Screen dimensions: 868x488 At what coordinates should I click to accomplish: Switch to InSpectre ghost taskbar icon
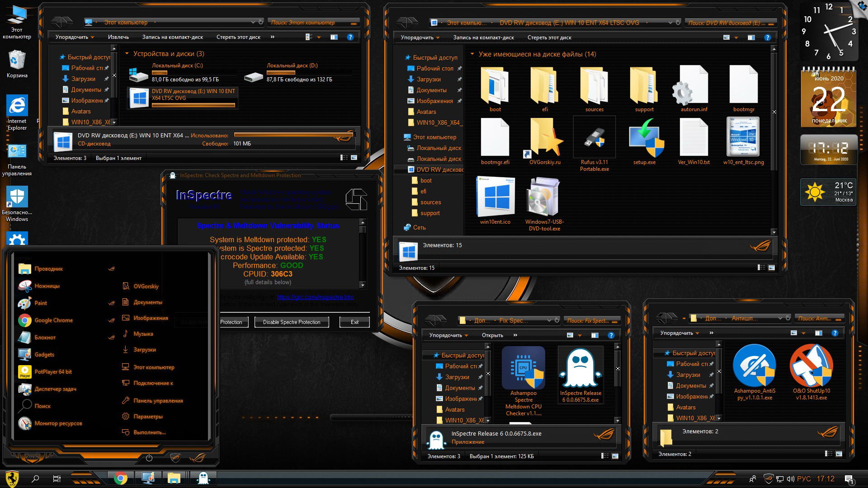pos(203,478)
